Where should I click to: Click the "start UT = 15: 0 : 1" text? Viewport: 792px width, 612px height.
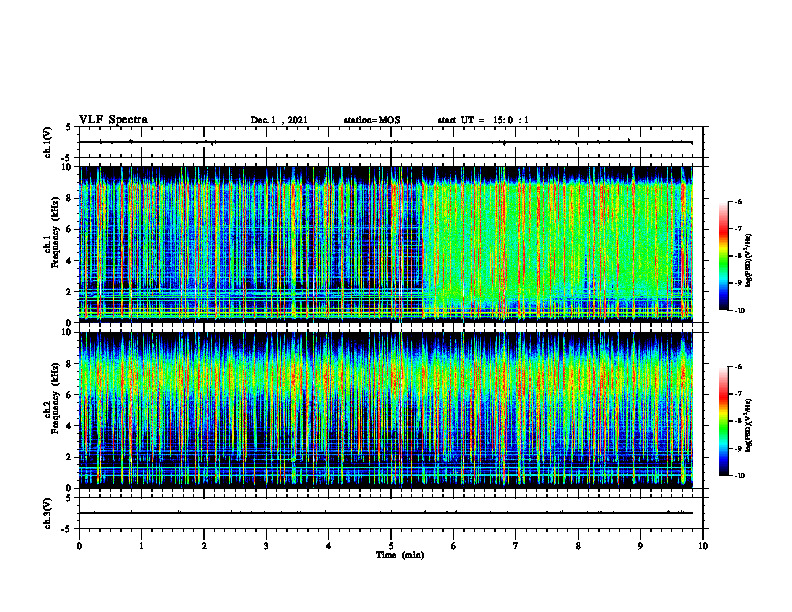coord(483,120)
